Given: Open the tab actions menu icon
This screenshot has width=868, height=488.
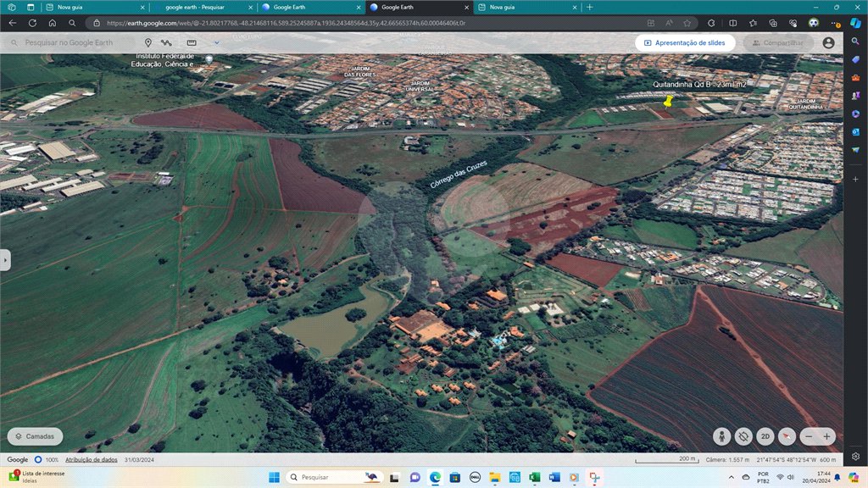Looking at the screenshot, I should point(31,7).
